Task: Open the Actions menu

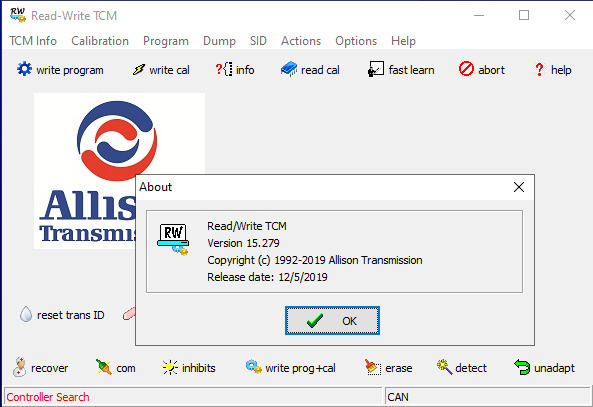Action: [x=301, y=41]
